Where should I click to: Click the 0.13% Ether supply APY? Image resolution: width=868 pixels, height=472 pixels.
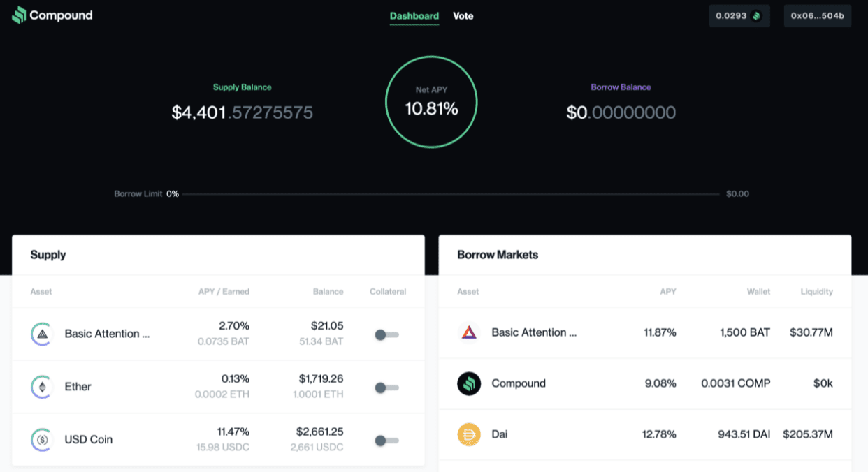pos(236,378)
